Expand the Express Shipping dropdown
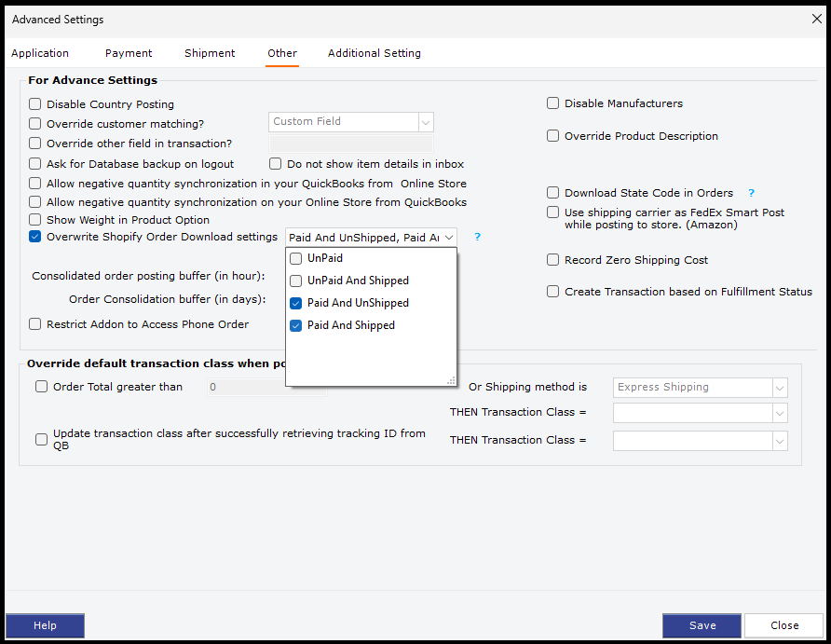 tap(779, 388)
